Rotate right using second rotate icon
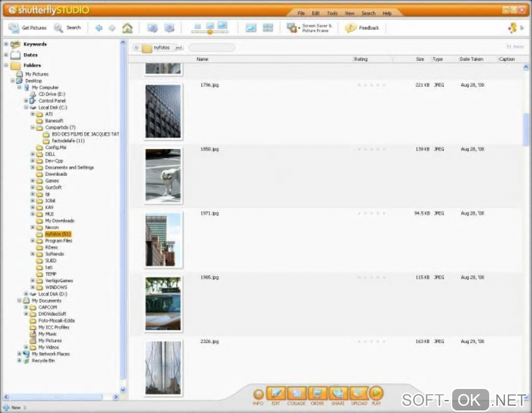Screen dimensions: 532x413 click(x=170, y=28)
